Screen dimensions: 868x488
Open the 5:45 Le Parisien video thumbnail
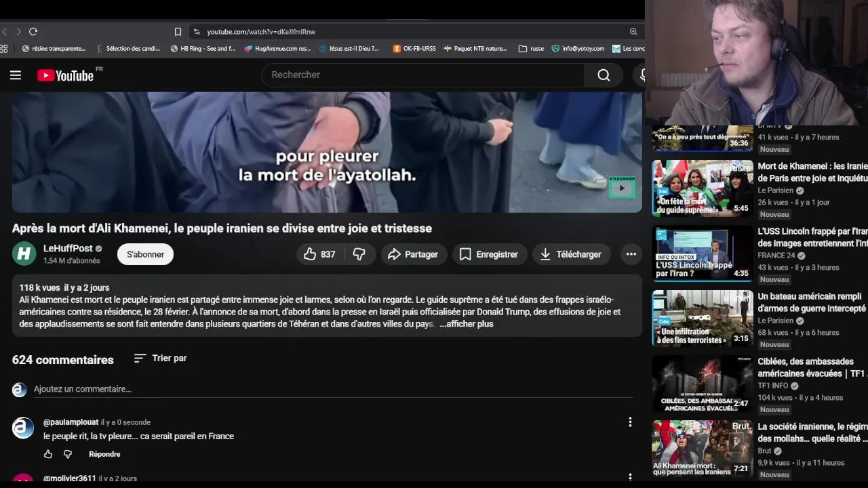(703, 188)
